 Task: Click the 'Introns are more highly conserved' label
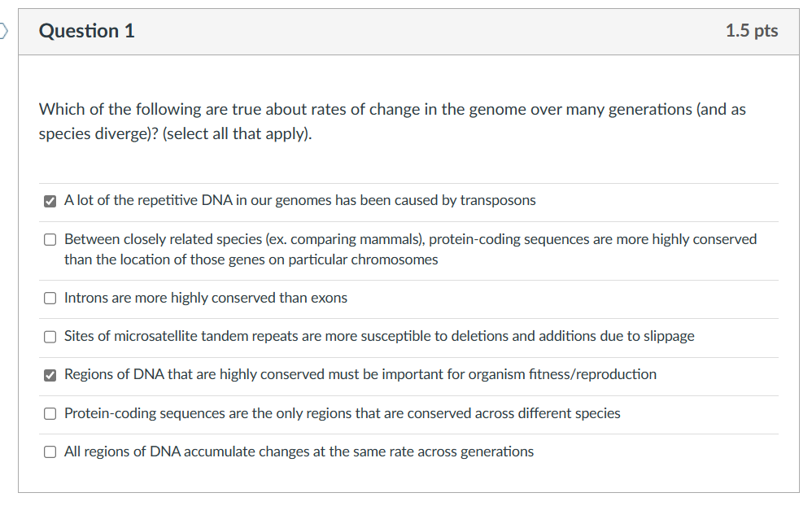point(205,298)
